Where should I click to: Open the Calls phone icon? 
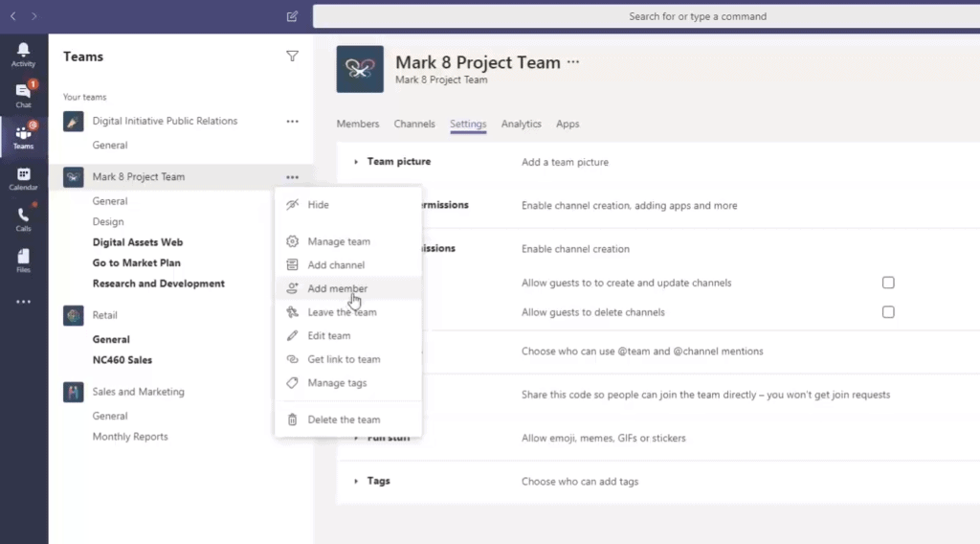[x=23, y=219]
